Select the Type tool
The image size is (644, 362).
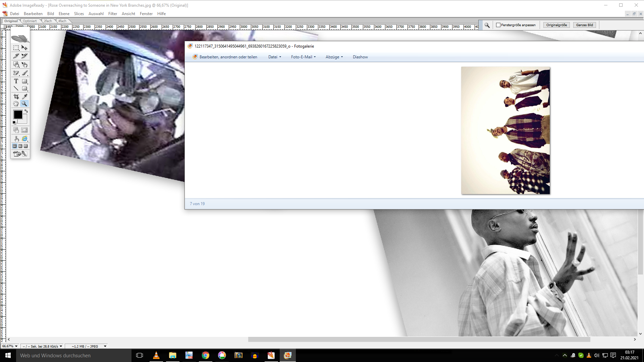16,81
